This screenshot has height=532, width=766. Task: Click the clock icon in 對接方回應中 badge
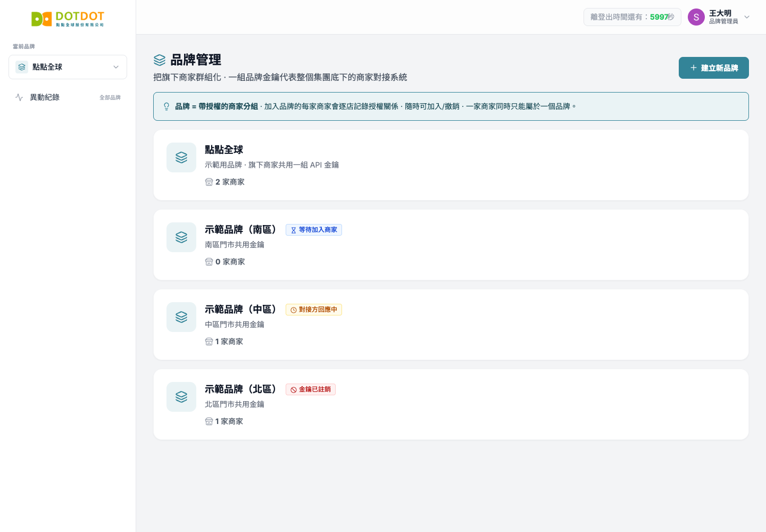294,310
